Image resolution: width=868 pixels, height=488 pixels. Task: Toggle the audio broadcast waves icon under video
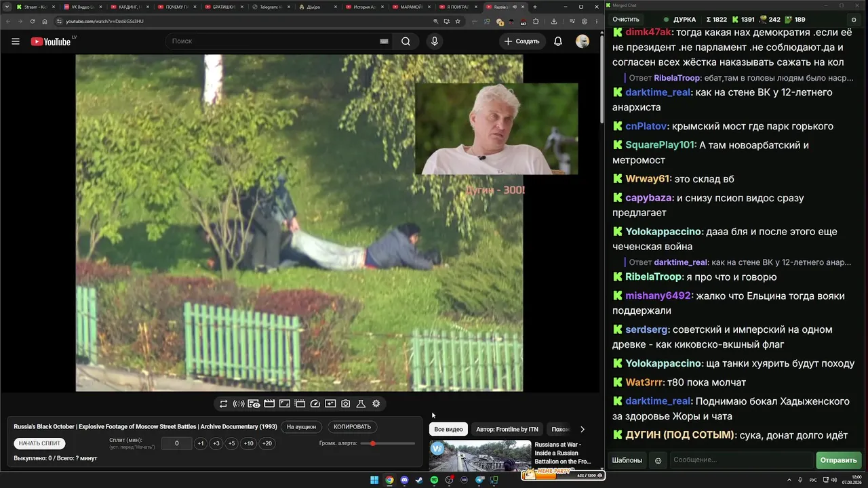click(x=239, y=404)
